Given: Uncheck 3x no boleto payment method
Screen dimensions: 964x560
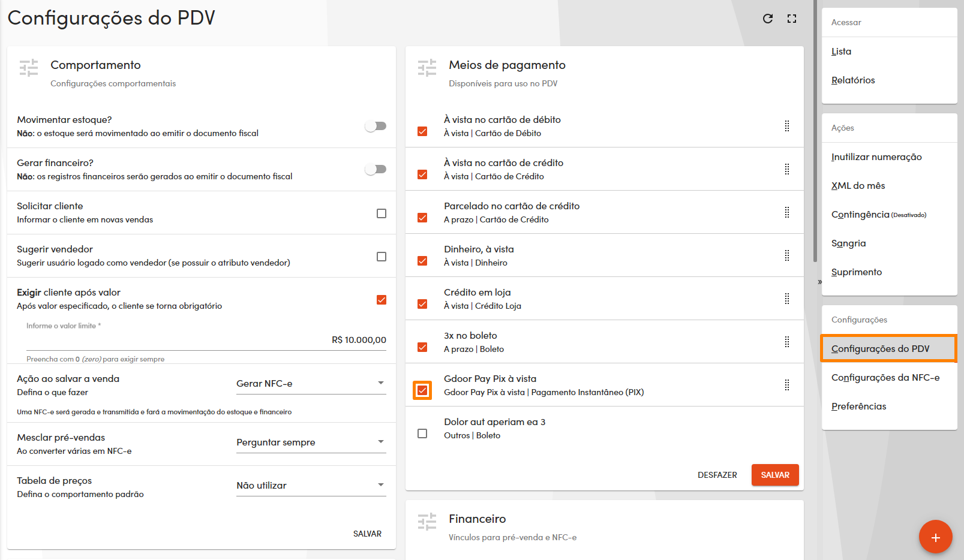Looking at the screenshot, I should coord(422,347).
